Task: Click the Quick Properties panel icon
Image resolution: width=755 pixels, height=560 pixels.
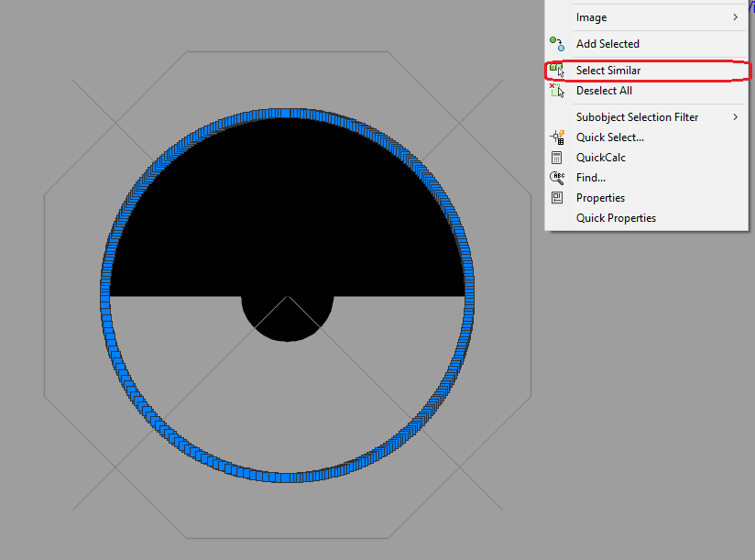Action: (x=557, y=217)
